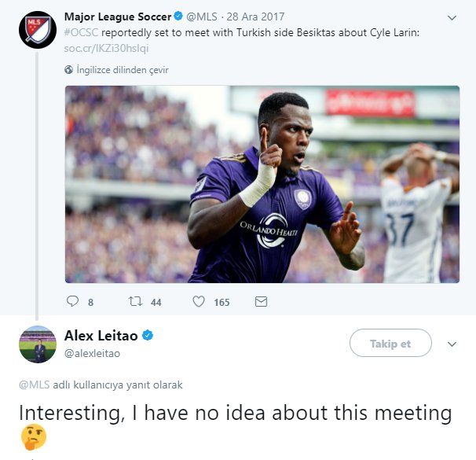Open the chevron menu beside Takip et
The image size is (476, 460).
[452, 344]
